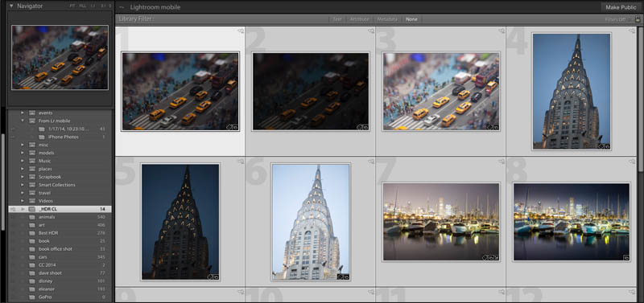Select the Text library filter tab
This screenshot has height=303, width=644.
coord(337,19)
